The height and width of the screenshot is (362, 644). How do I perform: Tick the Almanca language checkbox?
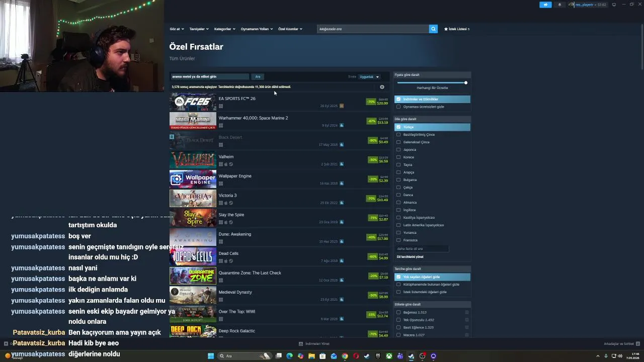(x=398, y=203)
